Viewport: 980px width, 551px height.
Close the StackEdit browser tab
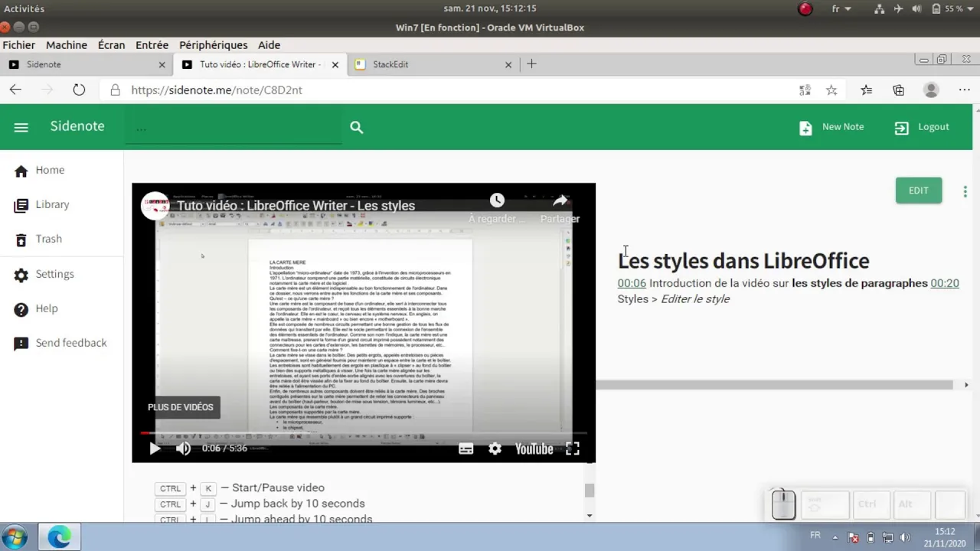[x=508, y=65]
